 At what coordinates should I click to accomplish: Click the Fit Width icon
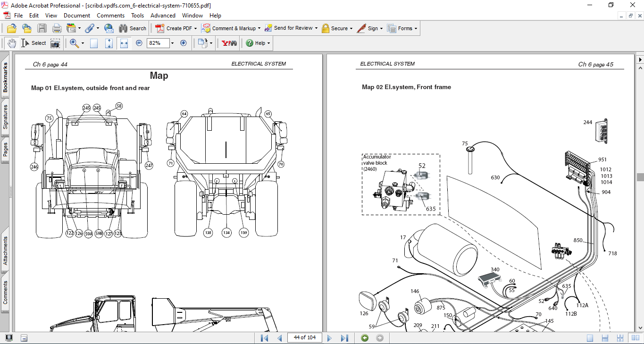click(124, 43)
